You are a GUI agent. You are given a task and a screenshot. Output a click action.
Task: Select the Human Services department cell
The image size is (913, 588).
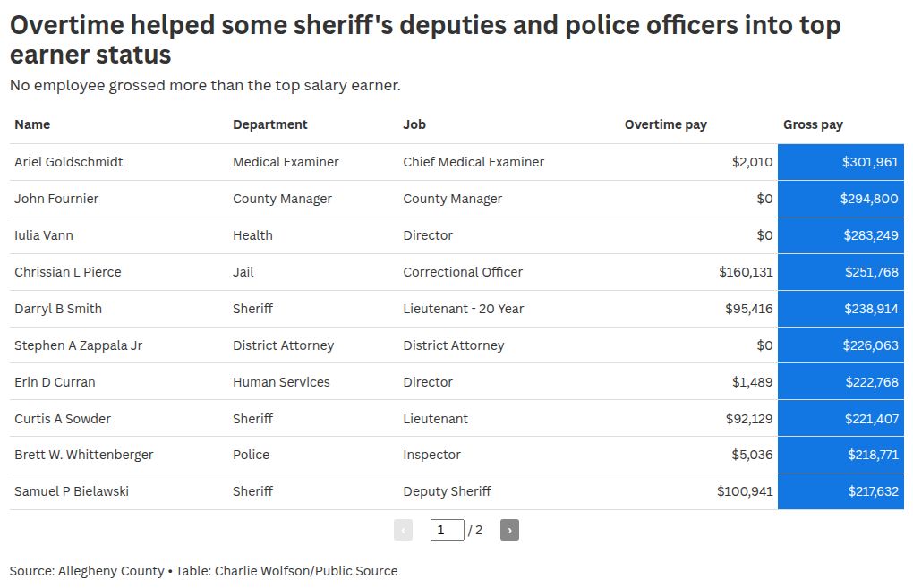coord(281,382)
